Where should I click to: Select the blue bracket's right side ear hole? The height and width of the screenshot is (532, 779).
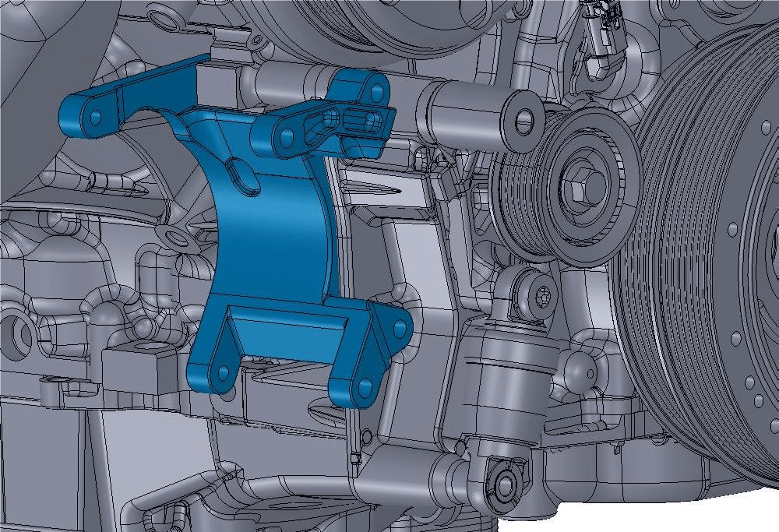tap(400, 326)
